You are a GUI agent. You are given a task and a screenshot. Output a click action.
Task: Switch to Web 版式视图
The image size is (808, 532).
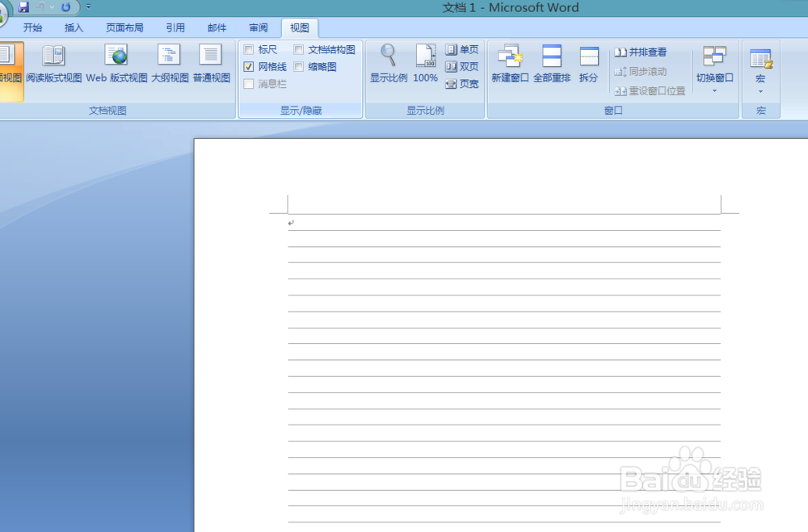(x=117, y=65)
